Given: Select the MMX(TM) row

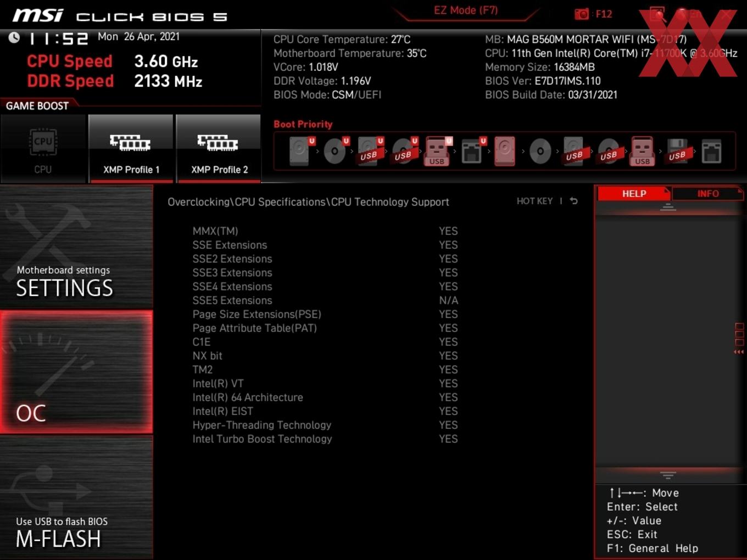Looking at the screenshot, I should tap(325, 231).
